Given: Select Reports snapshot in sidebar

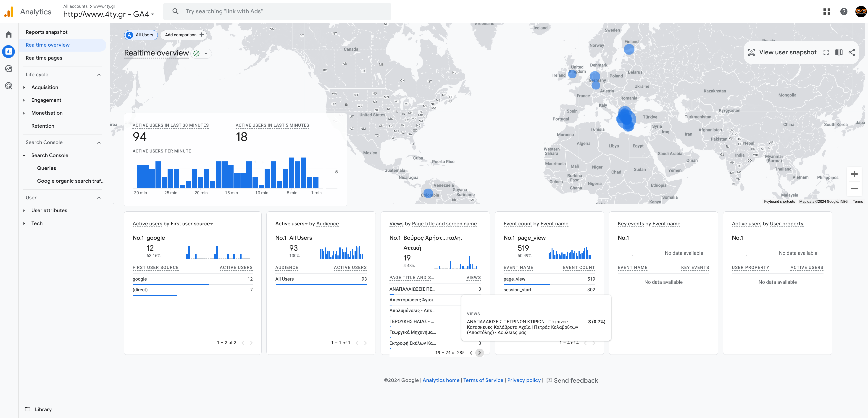Looking at the screenshot, I should tap(47, 32).
